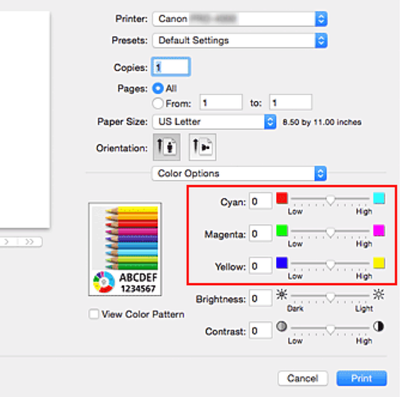
Task: Click the dark sun icon for Brightness
Action: click(x=282, y=295)
